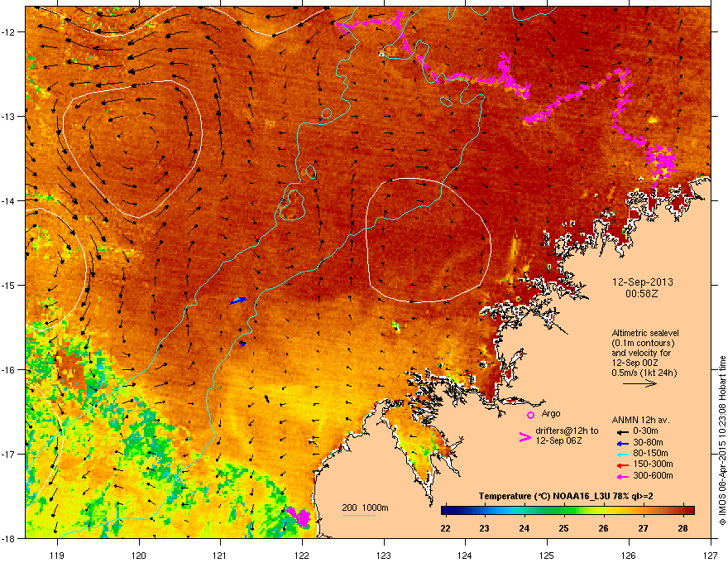Image resolution: width=728 pixels, height=563 pixels.
Task: Click the '-14' latitude axis label
Action: [9, 200]
